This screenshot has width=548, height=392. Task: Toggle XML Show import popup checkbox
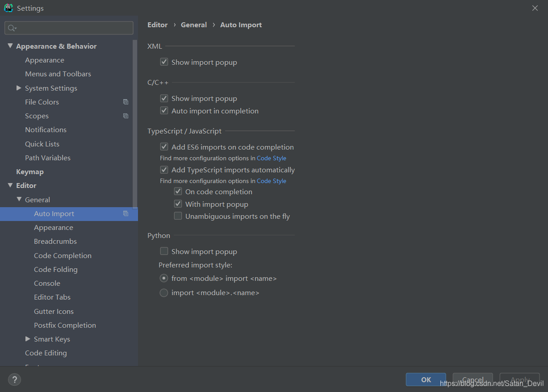point(164,62)
